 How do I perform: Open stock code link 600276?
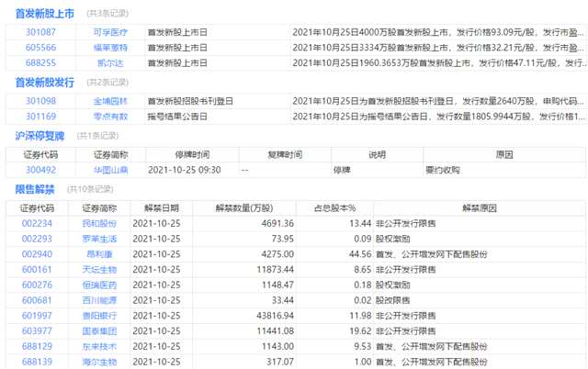tap(37, 285)
